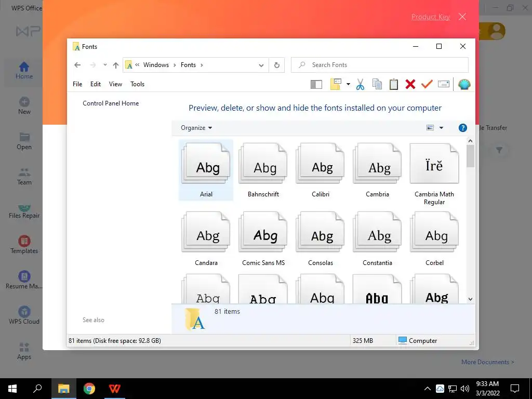
Task: Click Open in WPS Office sidebar
Action: pyautogui.click(x=24, y=141)
